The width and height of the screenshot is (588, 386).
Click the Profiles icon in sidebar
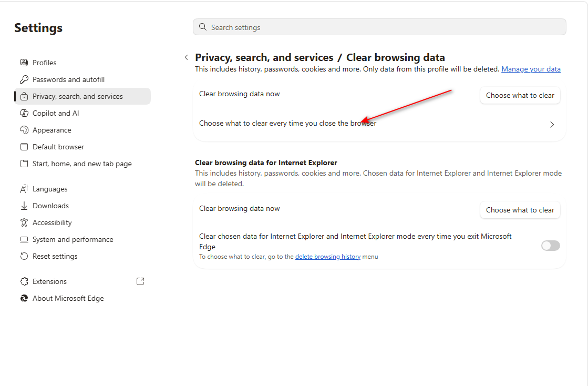tap(24, 63)
